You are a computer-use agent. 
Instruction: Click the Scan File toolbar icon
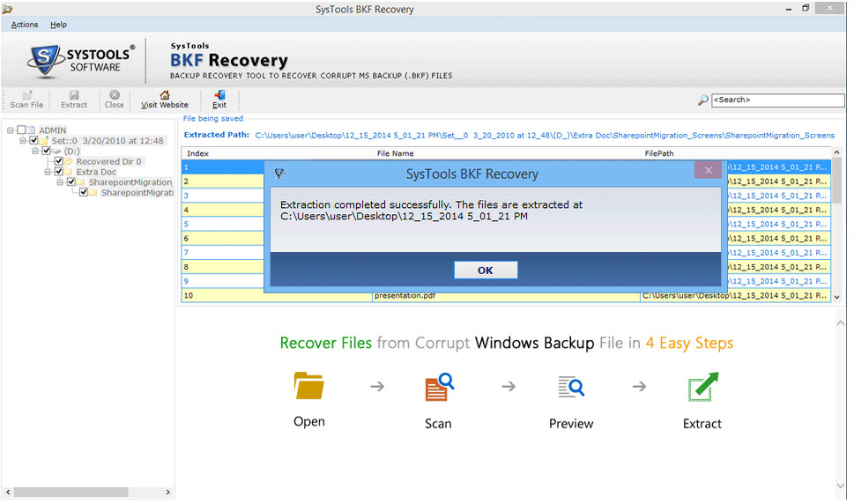[x=26, y=94]
